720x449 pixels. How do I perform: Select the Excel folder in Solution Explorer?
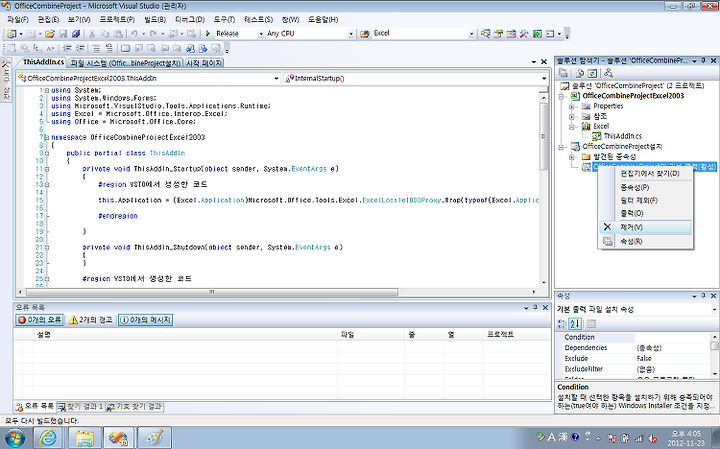(x=601, y=126)
